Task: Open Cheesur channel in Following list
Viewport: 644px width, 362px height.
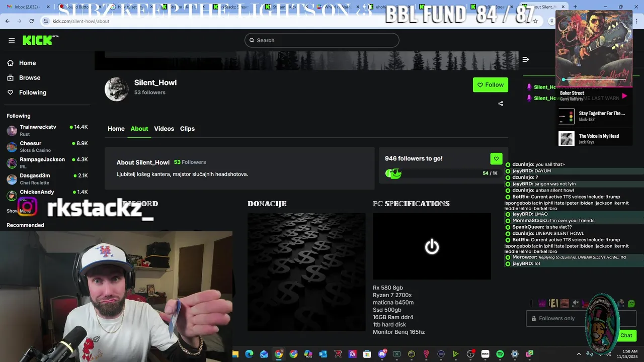Action: coord(47,146)
